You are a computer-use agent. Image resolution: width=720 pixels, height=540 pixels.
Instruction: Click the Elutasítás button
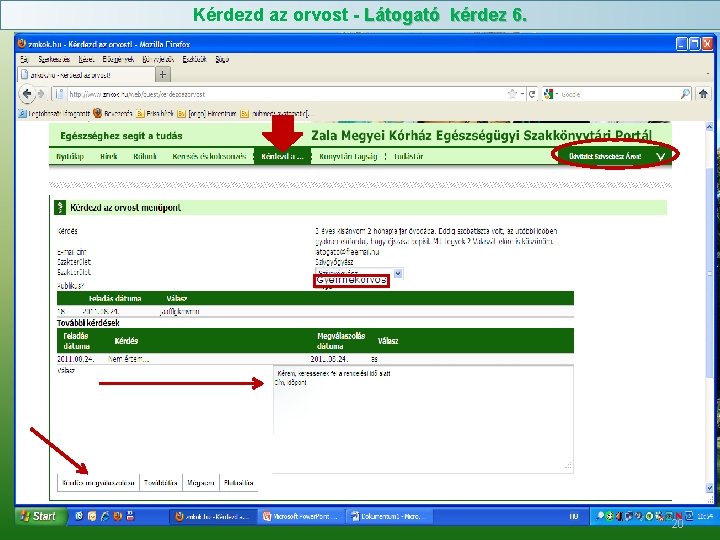tap(238, 483)
